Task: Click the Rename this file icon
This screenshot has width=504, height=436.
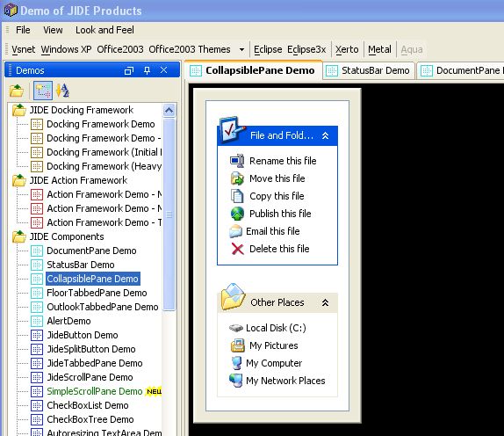Action: pos(237,161)
